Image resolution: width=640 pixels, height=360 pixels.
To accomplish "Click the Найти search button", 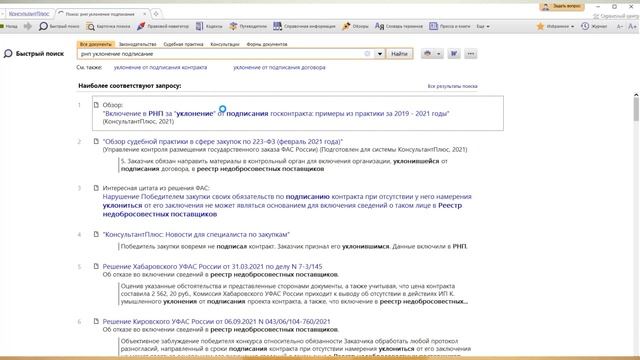I will point(399,54).
